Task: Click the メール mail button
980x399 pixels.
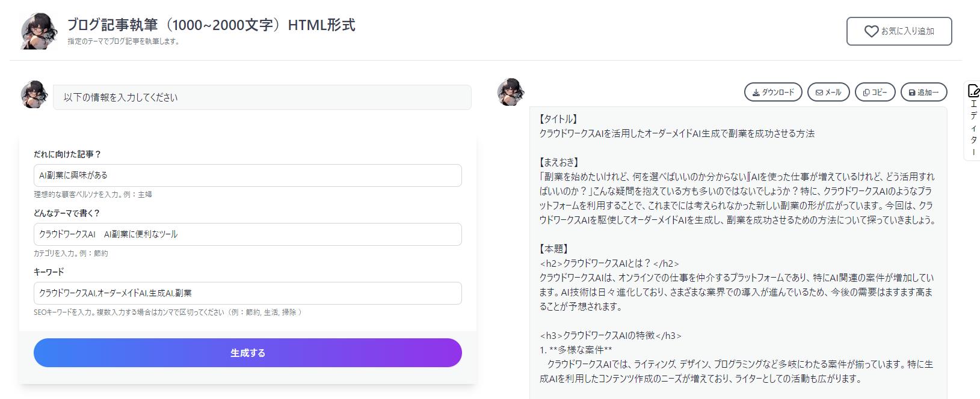Action: point(828,92)
